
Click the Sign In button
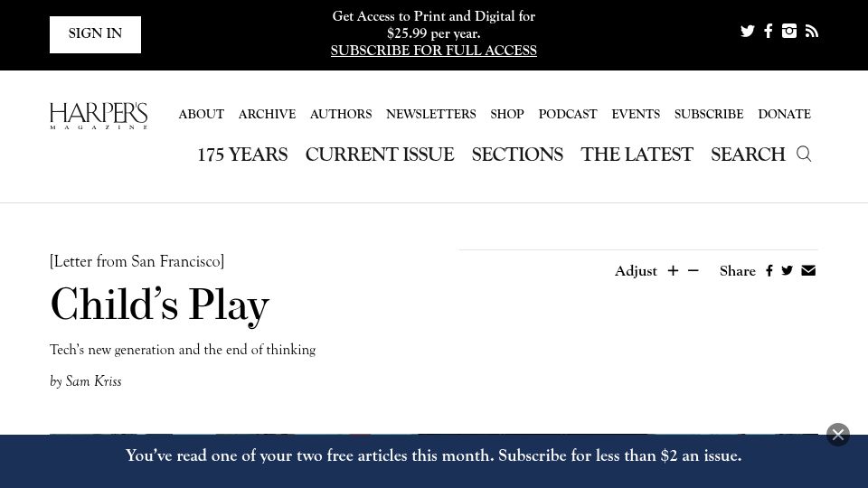point(95,35)
